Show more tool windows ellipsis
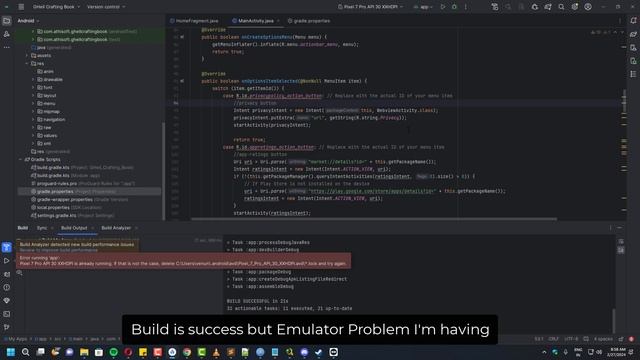640x360 pixels. click(7, 47)
